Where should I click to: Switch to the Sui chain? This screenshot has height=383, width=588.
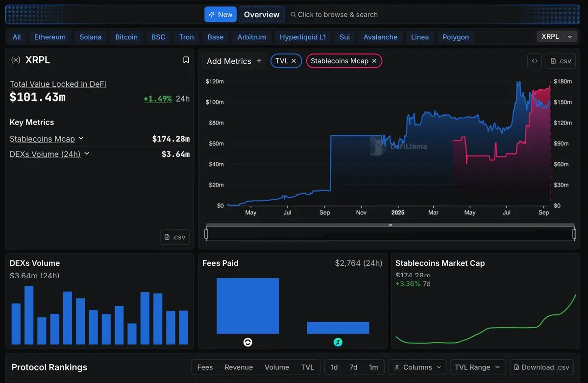344,37
